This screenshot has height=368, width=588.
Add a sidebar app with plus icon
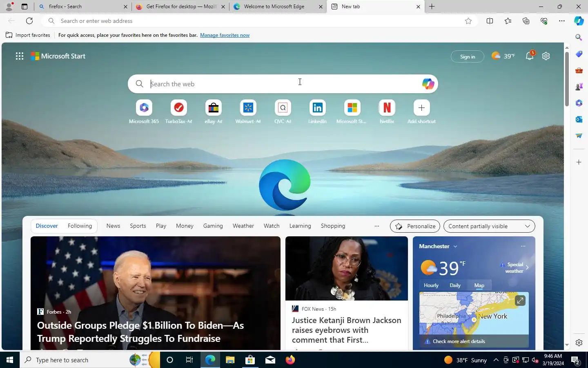pos(579,162)
